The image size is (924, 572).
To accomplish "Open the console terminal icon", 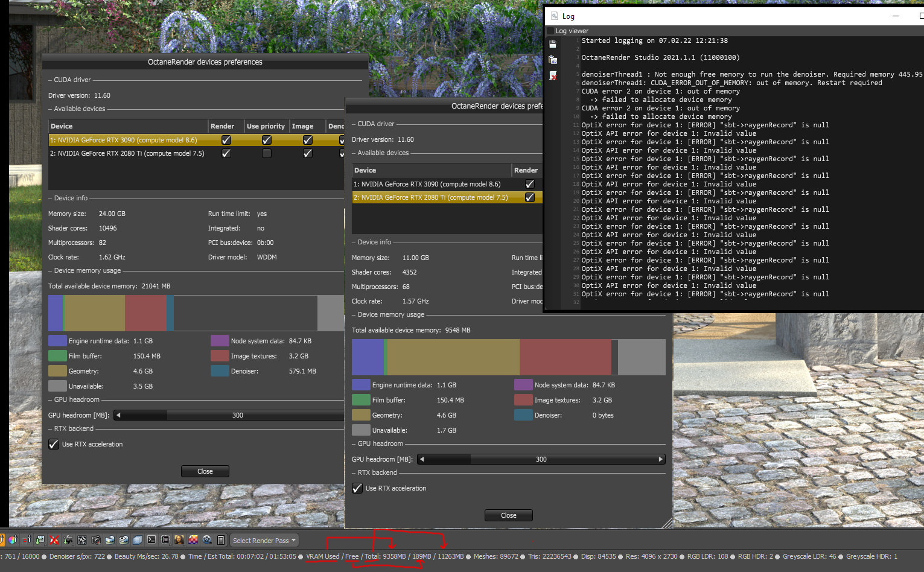I will [151, 540].
